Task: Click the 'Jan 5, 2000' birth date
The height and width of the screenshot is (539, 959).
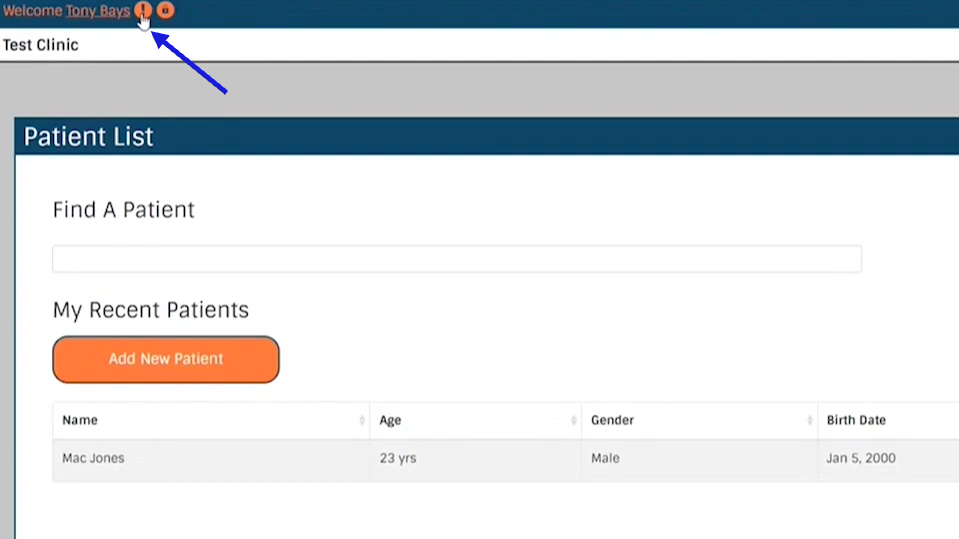Action: click(x=861, y=458)
